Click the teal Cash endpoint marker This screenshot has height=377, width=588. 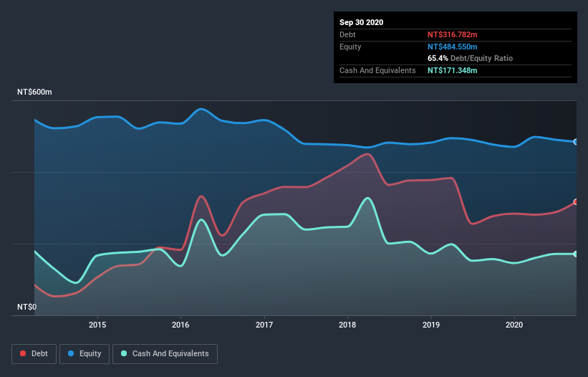[576, 254]
